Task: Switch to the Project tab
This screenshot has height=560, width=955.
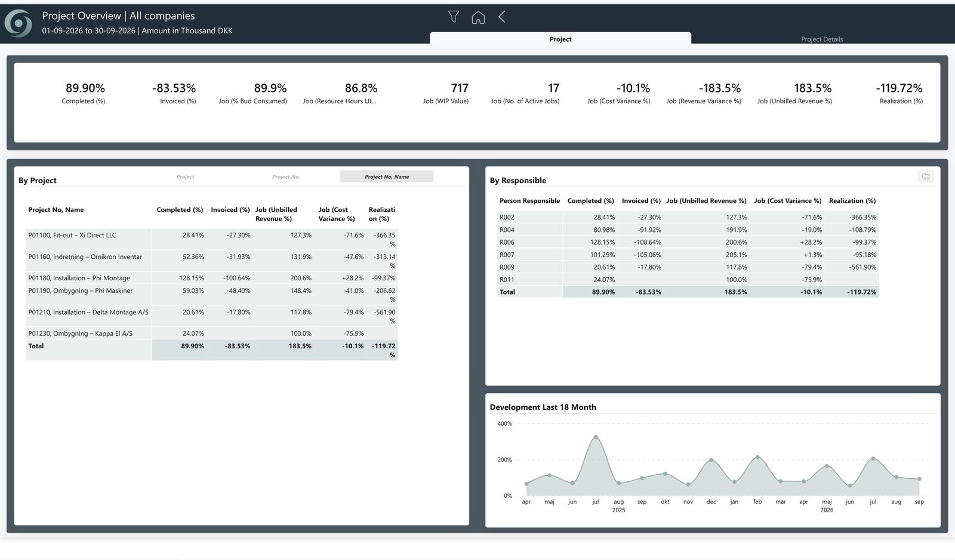Action: click(x=560, y=39)
